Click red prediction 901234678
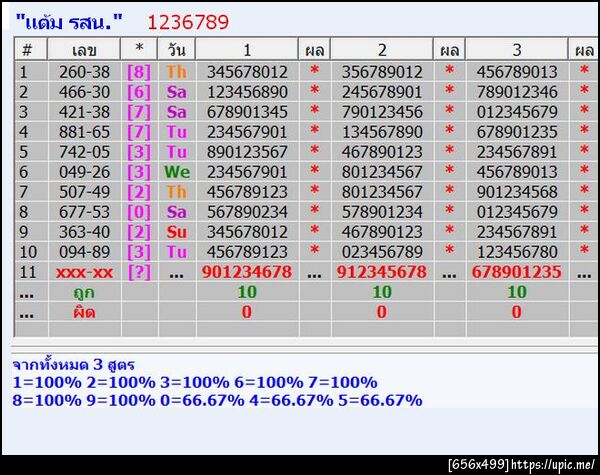 [x=247, y=272]
